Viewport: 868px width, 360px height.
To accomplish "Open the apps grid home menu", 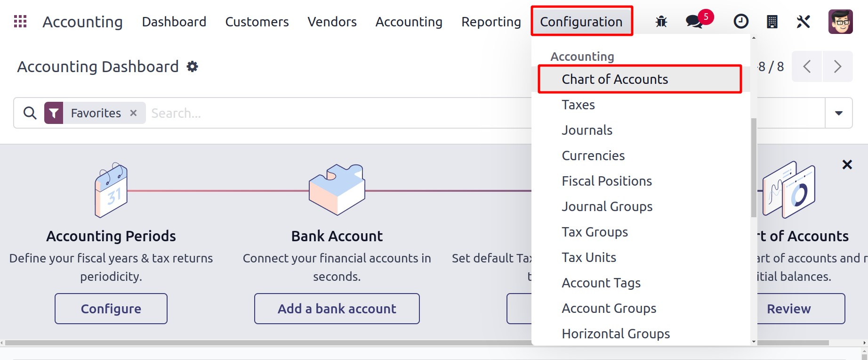I will point(20,22).
